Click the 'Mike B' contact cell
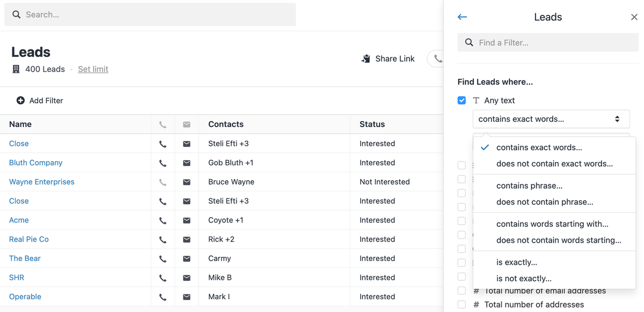The height and width of the screenshot is (312, 644). click(x=220, y=278)
